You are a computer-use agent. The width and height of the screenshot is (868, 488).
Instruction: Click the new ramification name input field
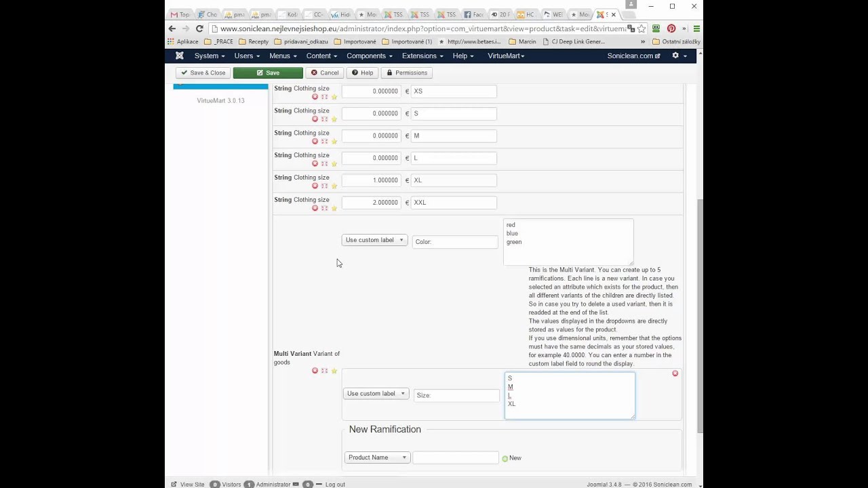[x=456, y=457]
